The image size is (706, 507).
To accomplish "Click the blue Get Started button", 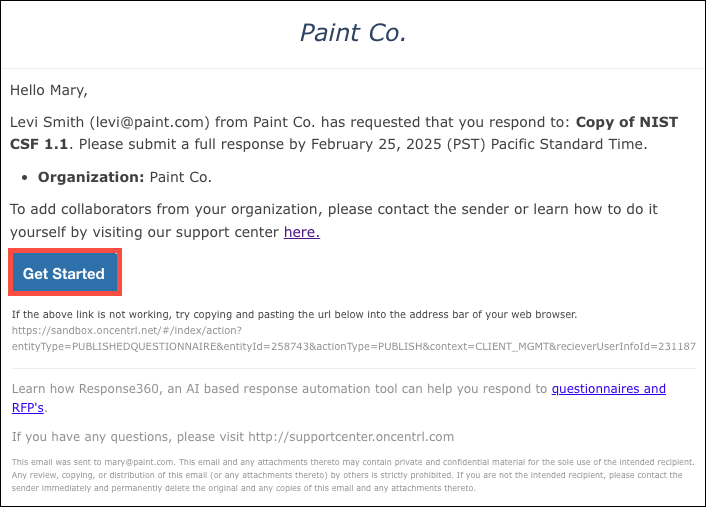I will [65, 272].
